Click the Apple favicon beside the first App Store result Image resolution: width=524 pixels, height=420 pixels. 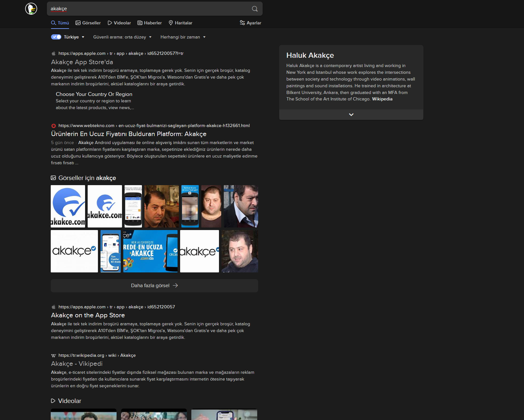coord(54,54)
